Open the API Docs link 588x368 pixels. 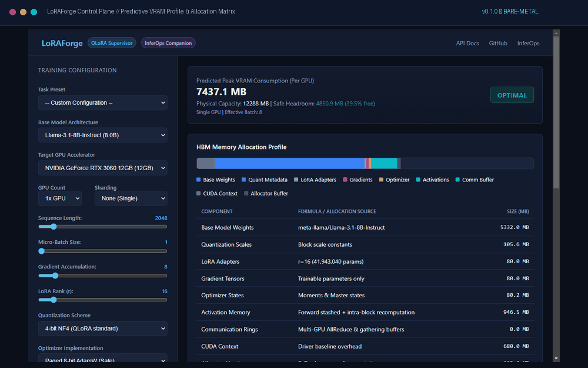pyautogui.click(x=467, y=43)
